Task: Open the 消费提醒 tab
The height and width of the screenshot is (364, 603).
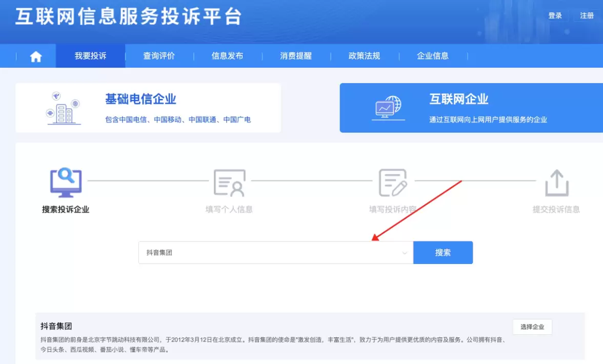Action: 296,56
